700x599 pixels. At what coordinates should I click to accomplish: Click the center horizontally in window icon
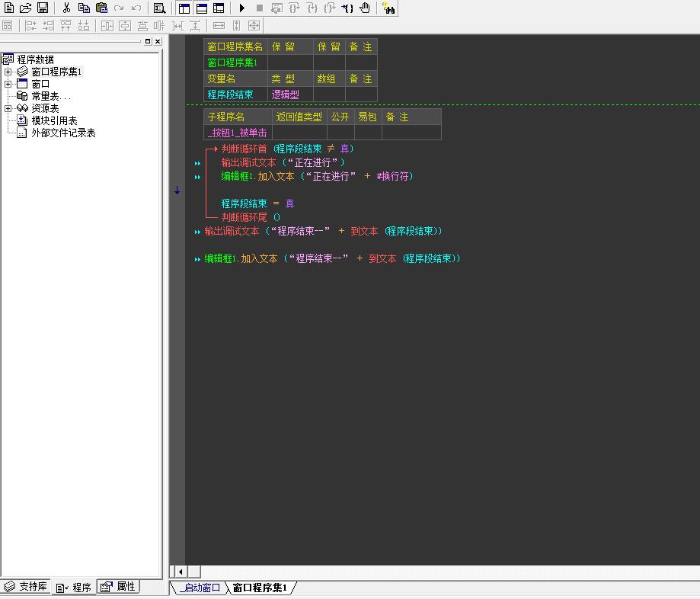point(107,25)
